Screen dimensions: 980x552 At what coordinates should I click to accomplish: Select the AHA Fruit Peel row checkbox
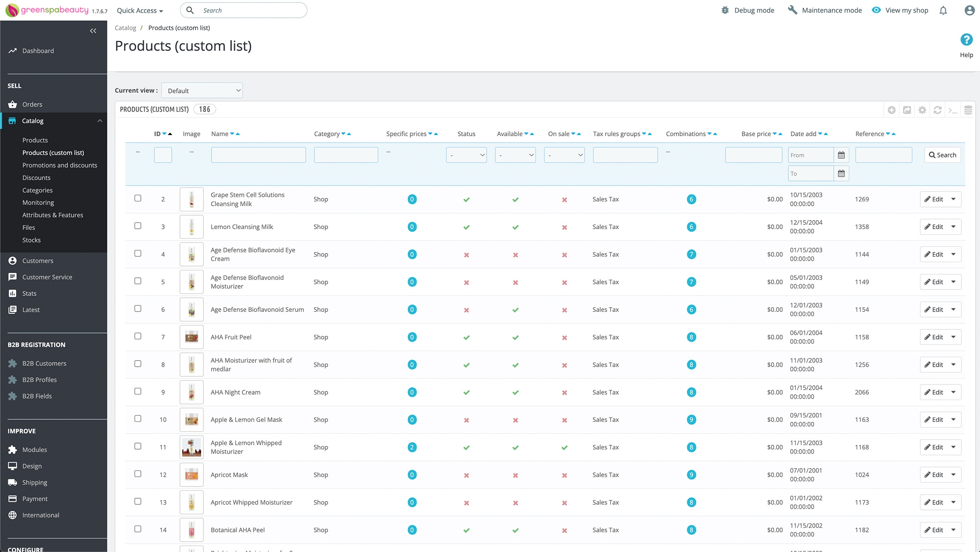(138, 336)
